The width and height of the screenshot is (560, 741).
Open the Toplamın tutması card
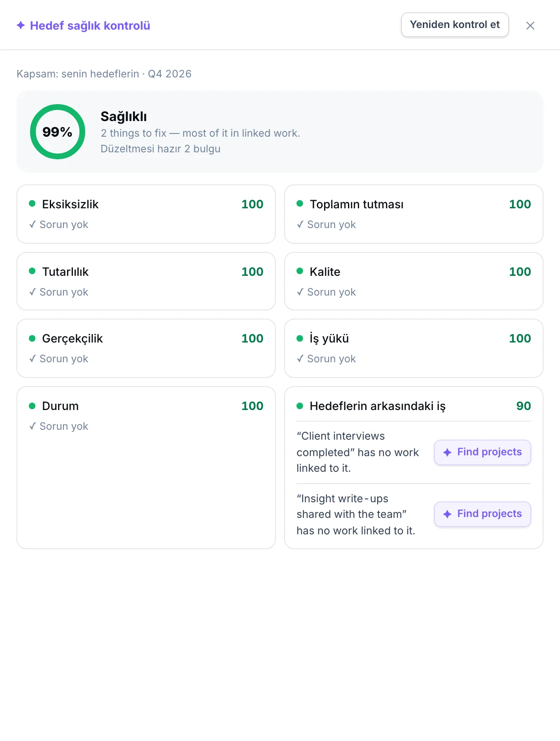coord(414,214)
